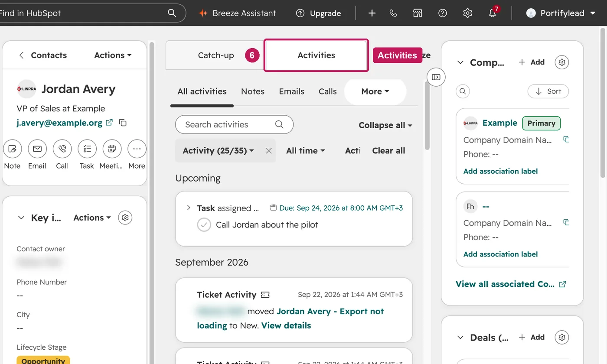Open the settings gear in the top bar
The width and height of the screenshot is (607, 364).
coord(467,13)
